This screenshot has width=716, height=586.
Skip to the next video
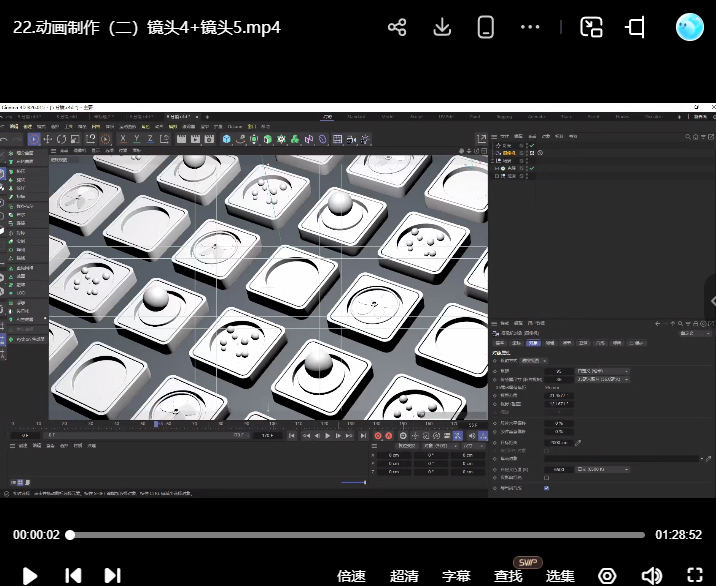[113, 575]
